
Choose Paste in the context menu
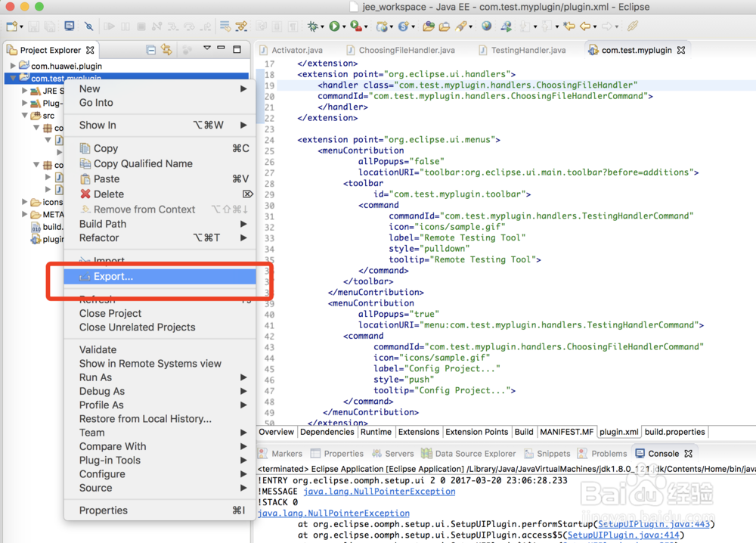160,179
